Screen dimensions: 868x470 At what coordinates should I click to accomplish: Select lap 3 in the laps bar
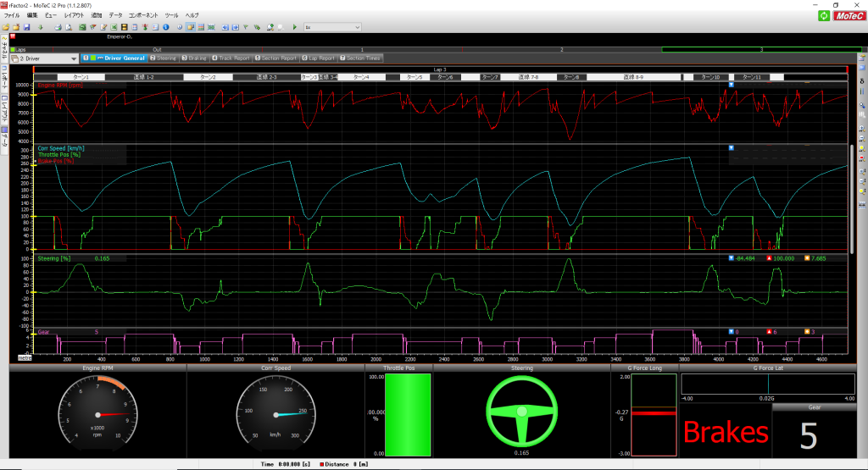[760, 50]
